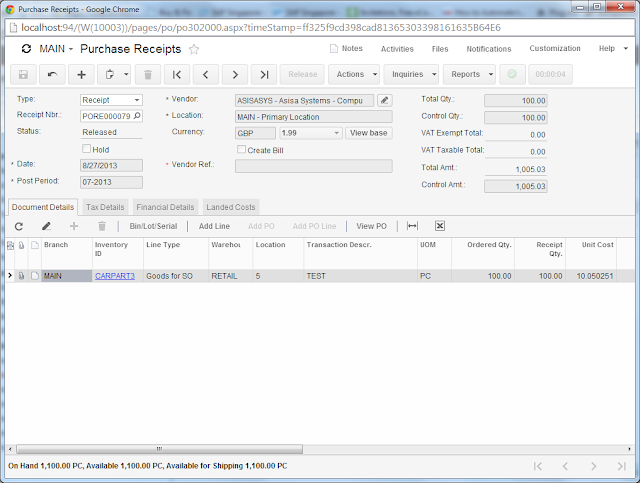The image size is (640, 483).
Task: Go to next record arrow in toolbar
Action: [235, 74]
